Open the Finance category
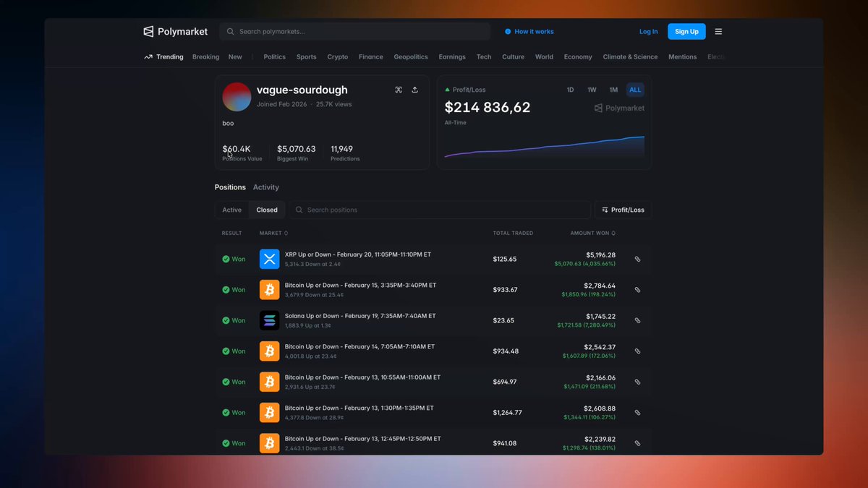868x488 pixels. (x=370, y=56)
